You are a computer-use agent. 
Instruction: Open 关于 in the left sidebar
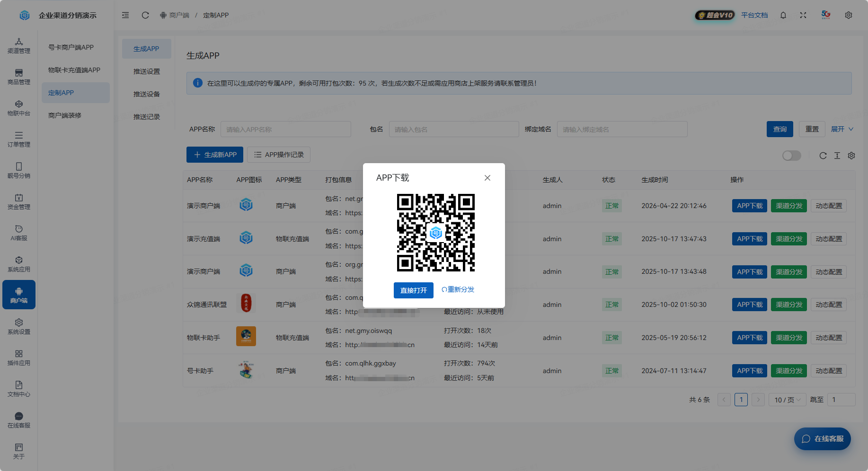19,452
